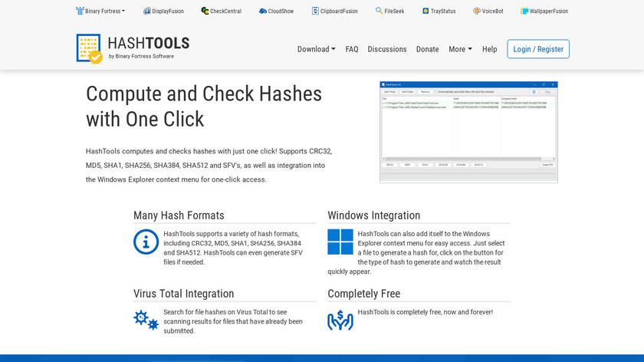
Task: Click the CheckCentral icon in top bar
Action: point(205,11)
